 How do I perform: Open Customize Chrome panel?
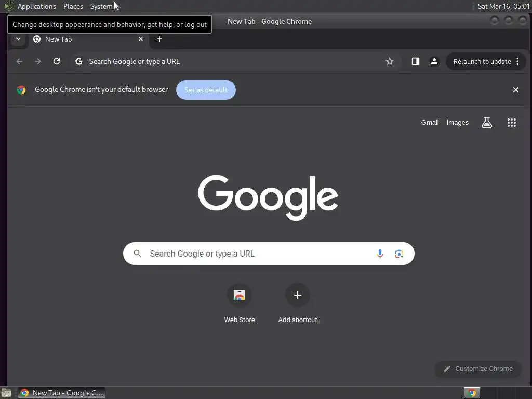click(478, 369)
